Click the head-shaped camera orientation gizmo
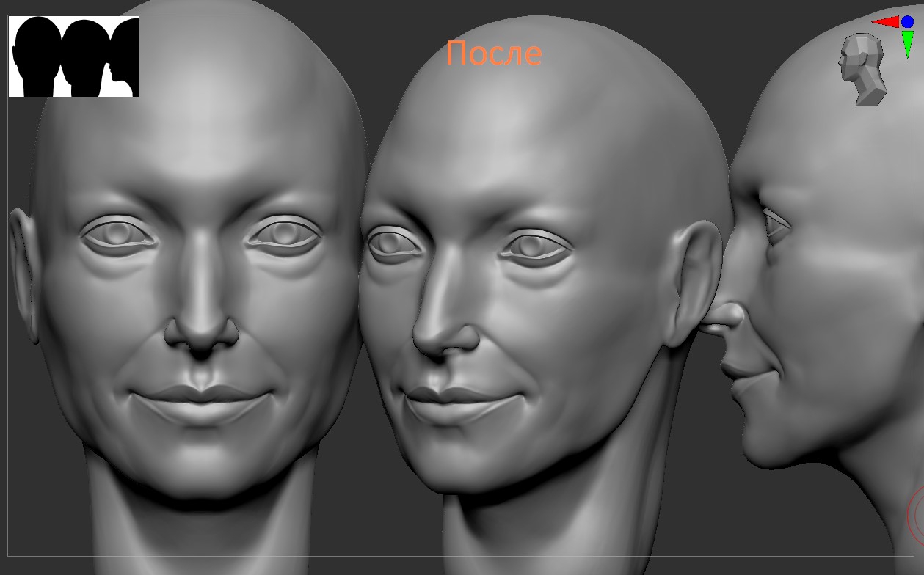The height and width of the screenshot is (575, 924). tap(863, 70)
